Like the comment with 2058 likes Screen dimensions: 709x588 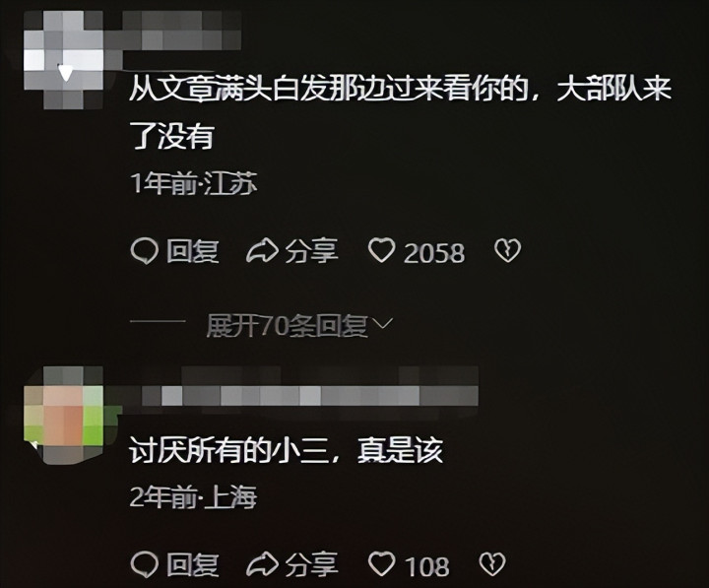(381, 250)
